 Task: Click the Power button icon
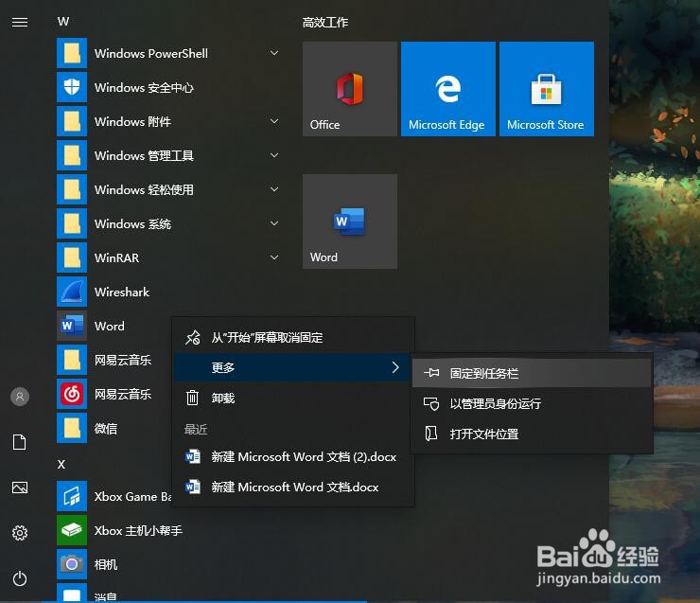(20, 578)
